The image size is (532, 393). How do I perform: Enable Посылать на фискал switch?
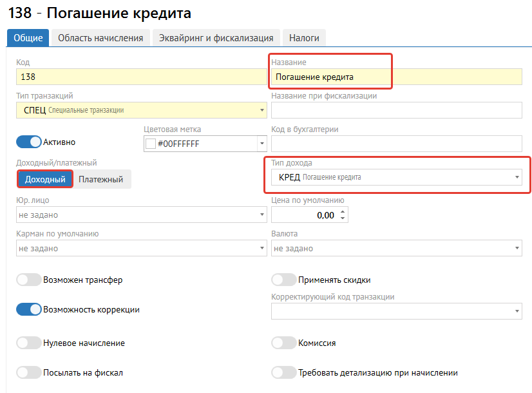(x=28, y=372)
